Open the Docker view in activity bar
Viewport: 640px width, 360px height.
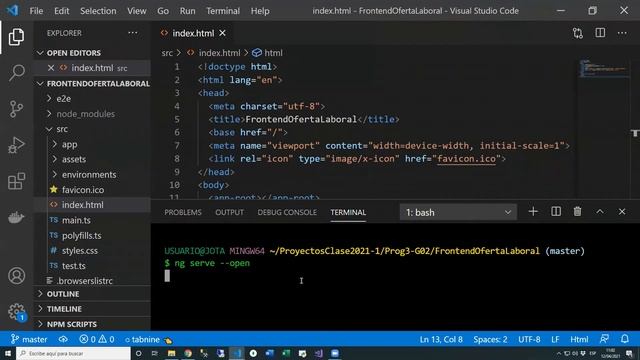16,217
